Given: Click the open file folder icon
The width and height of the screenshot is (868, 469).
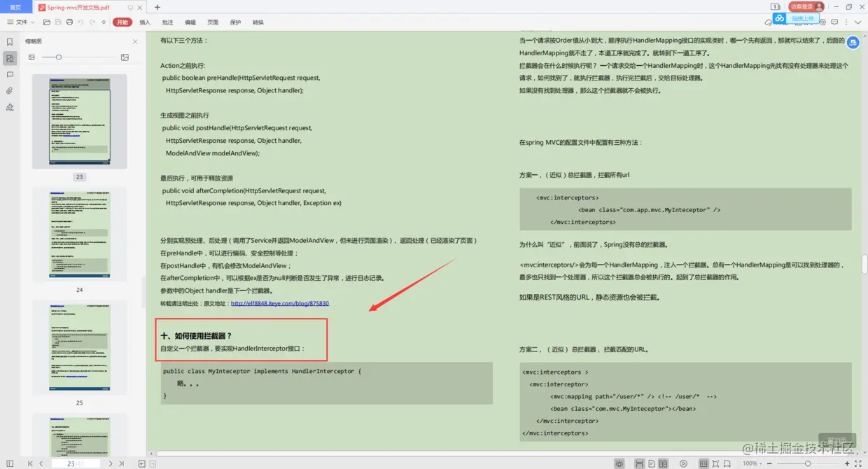Looking at the screenshot, I should [x=45, y=22].
